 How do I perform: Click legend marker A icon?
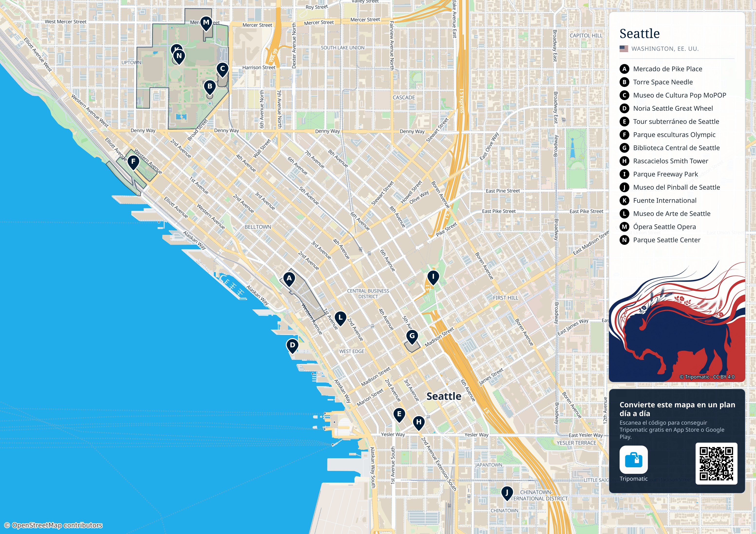click(x=624, y=69)
